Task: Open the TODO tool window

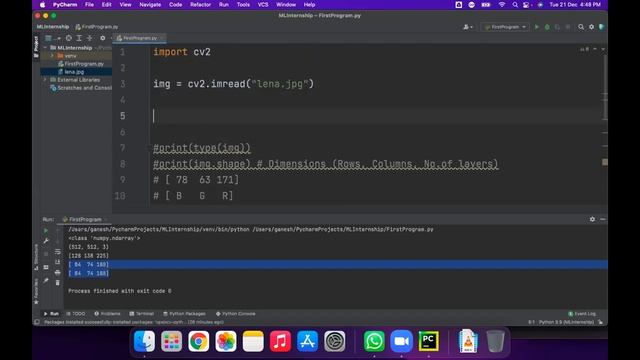Action: 76,313
